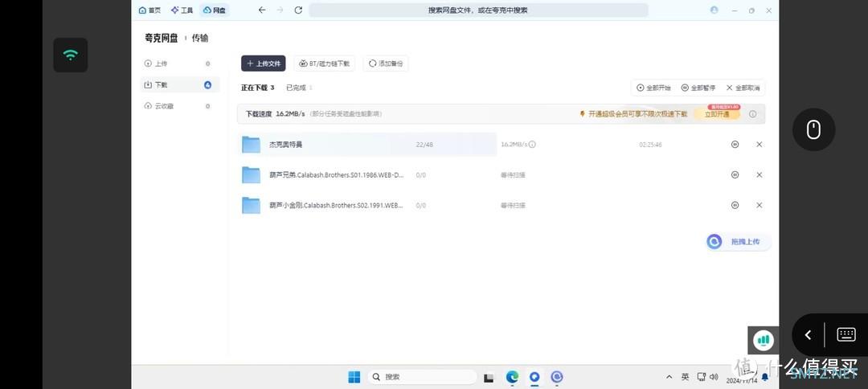The image size is (868, 389).
Task: Click the 杰克奥特曼 folder icon
Action: (x=252, y=145)
